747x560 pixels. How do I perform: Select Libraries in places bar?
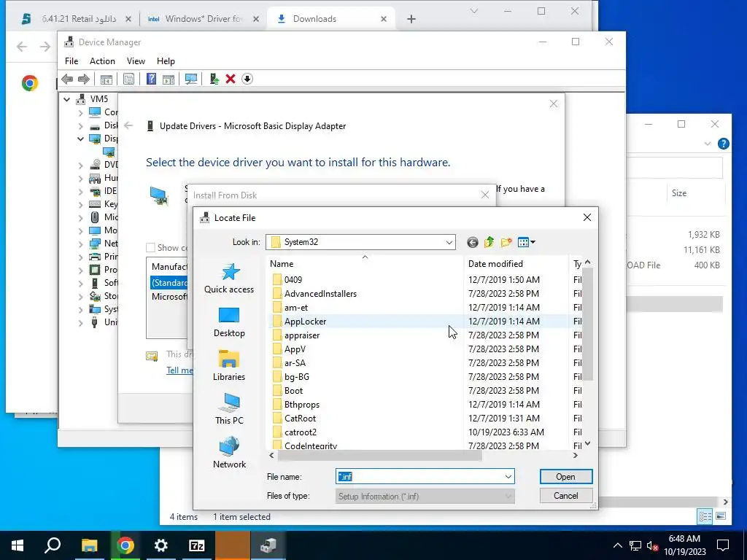tap(229, 366)
